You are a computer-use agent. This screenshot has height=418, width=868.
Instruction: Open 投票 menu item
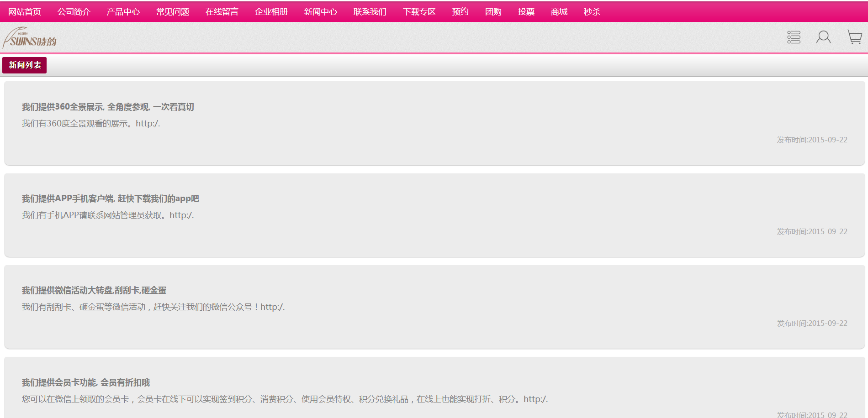tap(526, 12)
